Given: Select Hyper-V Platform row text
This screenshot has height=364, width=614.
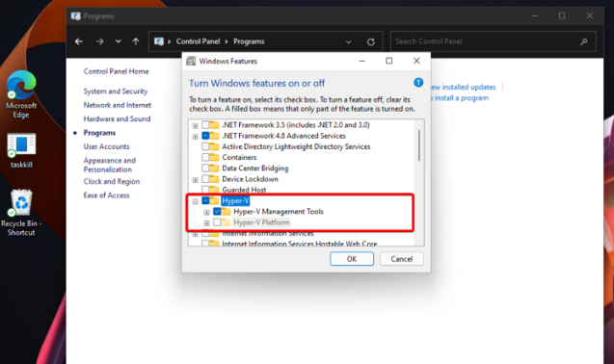Looking at the screenshot, I should click(x=261, y=222).
